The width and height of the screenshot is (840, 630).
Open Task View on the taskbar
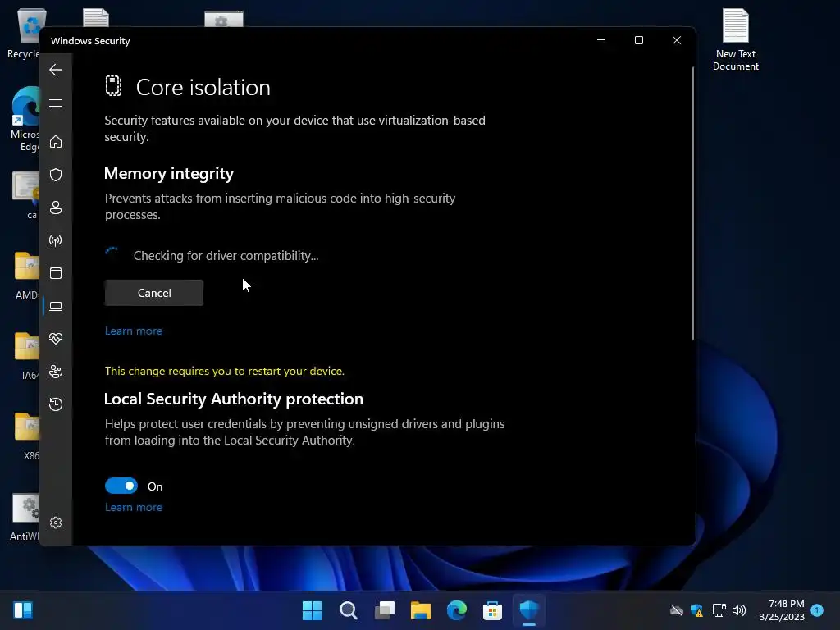(385, 610)
